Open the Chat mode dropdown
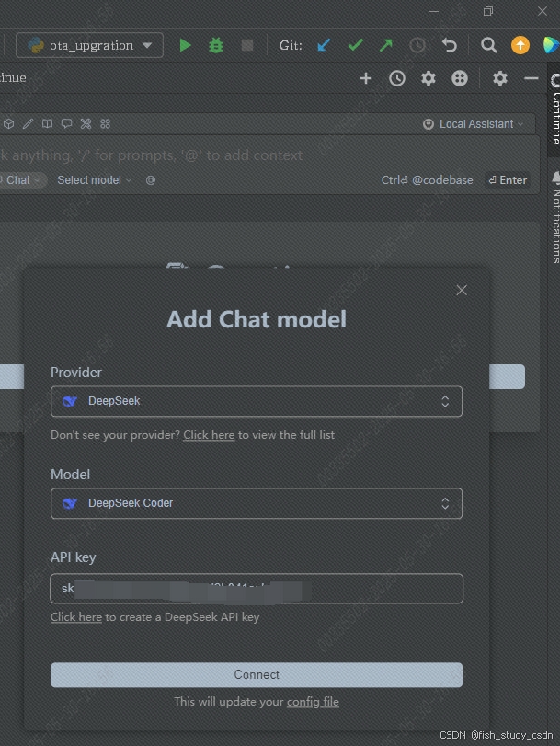The width and height of the screenshot is (560, 746). pyautogui.click(x=21, y=180)
